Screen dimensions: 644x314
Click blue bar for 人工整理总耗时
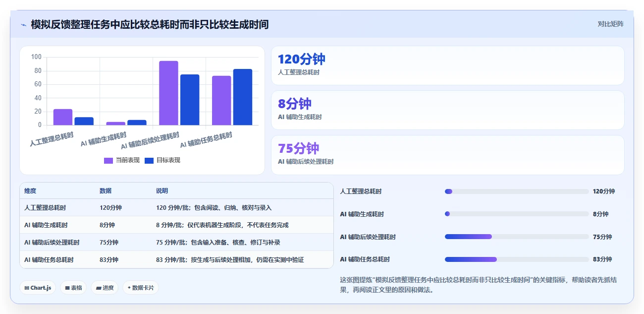[84, 121]
